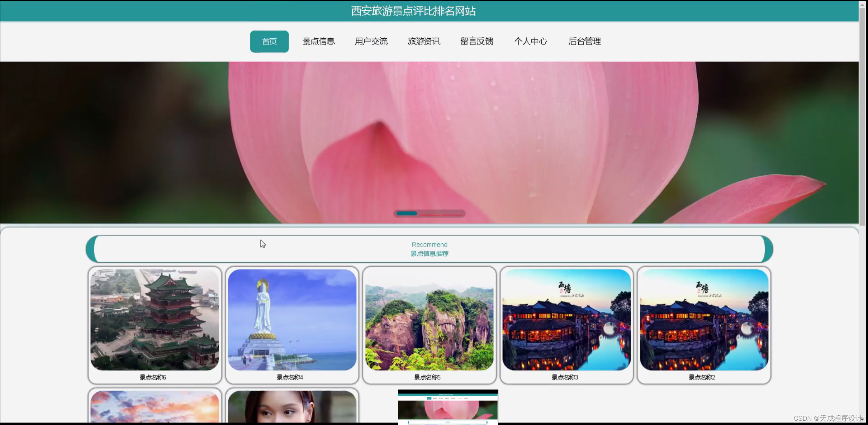868x425 pixels.
Task: Open the 景点信息 page
Action: [318, 41]
